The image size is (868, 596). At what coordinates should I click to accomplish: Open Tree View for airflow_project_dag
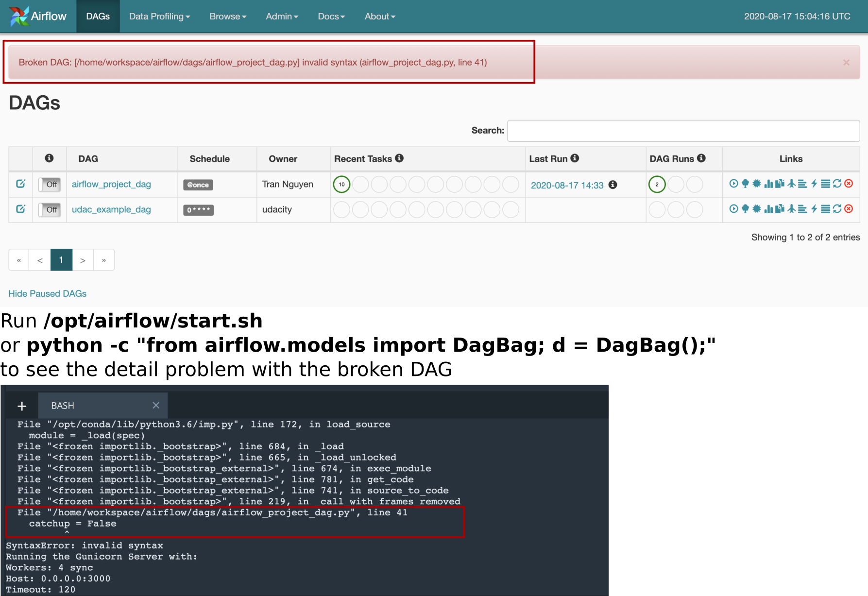click(x=745, y=183)
